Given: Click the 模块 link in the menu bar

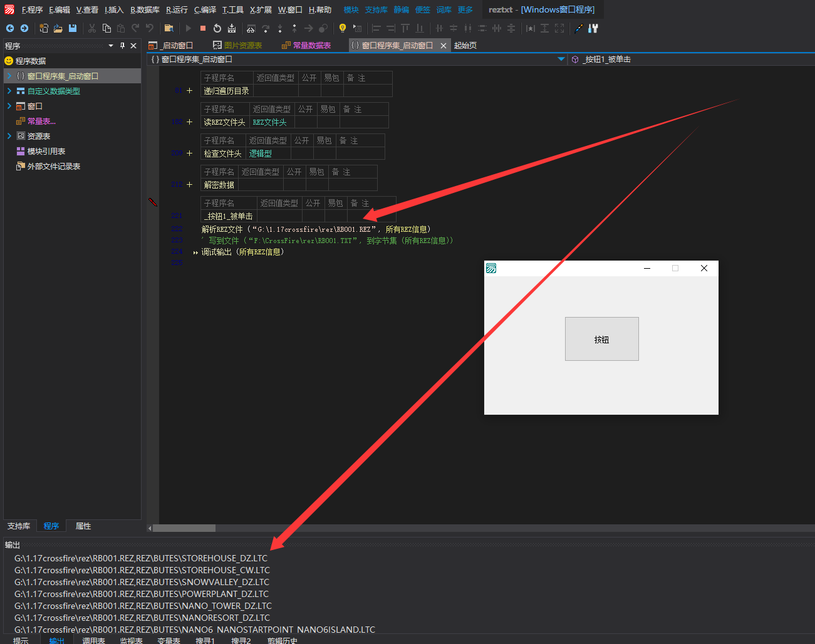Looking at the screenshot, I should (351, 10).
